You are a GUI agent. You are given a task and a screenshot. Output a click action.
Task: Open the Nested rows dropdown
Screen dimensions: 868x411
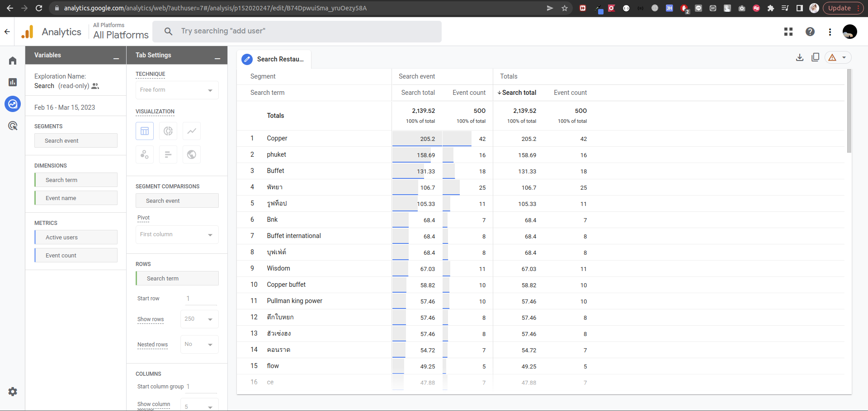(x=199, y=344)
